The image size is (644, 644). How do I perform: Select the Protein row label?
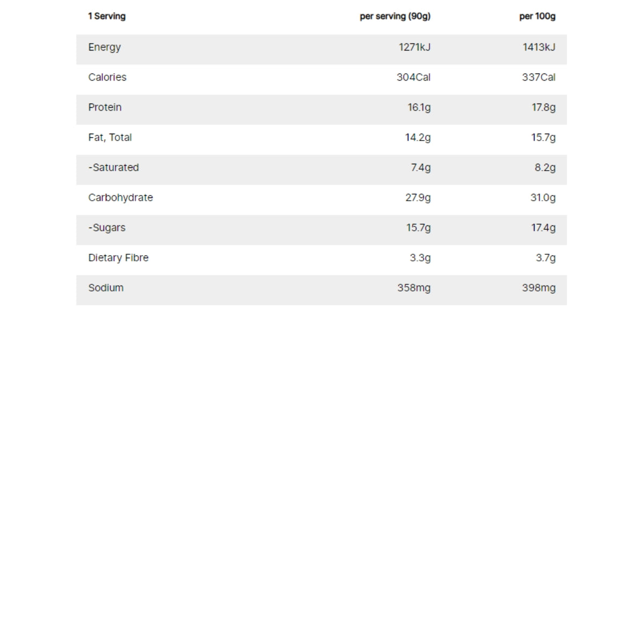tap(105, 107)
